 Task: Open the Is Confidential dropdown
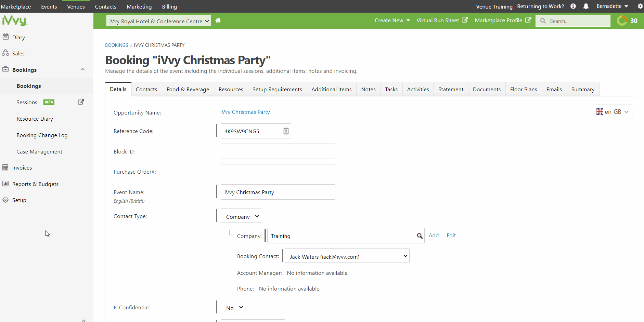(233, 307)
